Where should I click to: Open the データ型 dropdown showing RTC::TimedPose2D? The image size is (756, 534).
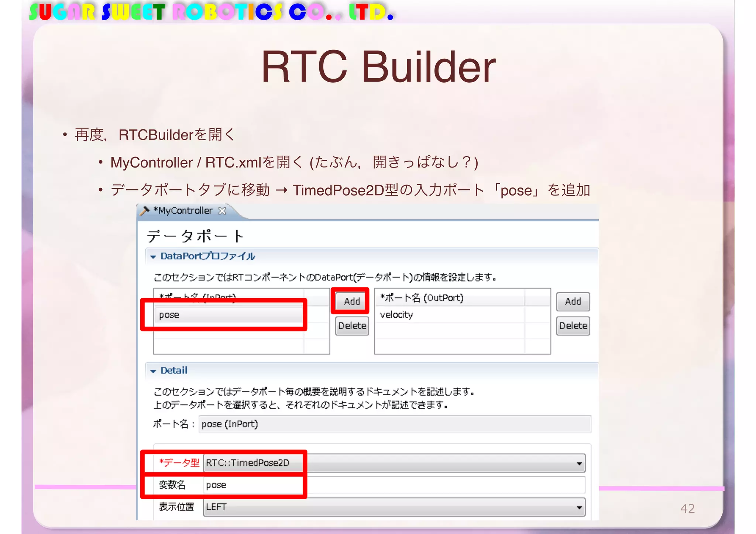(x=394, y=463)
